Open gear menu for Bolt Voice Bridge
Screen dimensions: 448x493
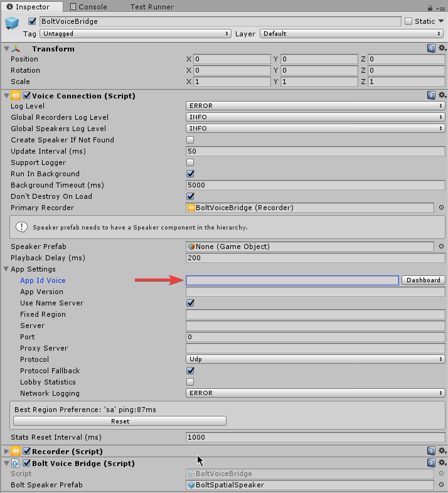[x=442, y=463]
